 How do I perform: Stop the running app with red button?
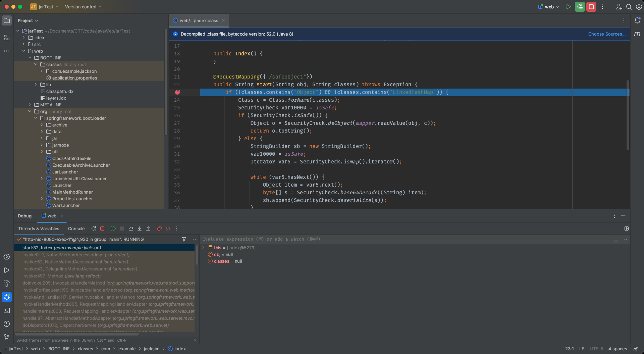[591, 7]
